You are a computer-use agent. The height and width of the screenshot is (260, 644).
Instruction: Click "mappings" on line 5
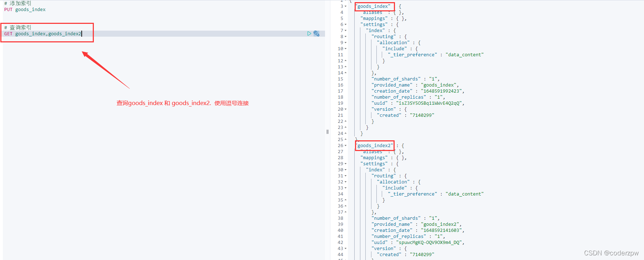coord(374,19)
